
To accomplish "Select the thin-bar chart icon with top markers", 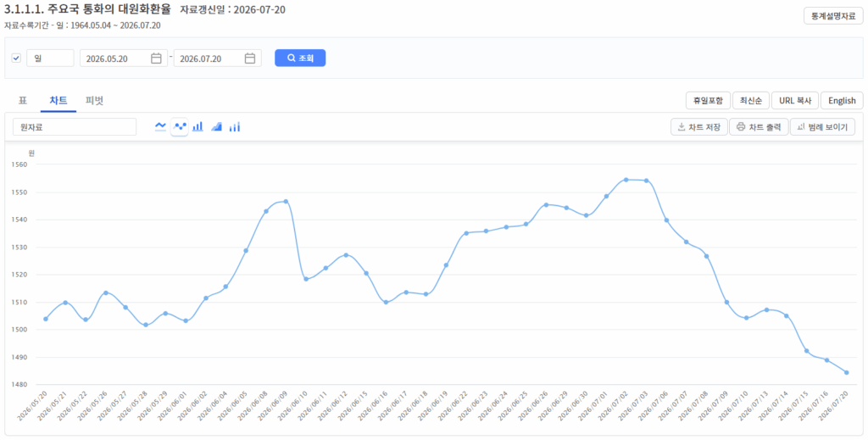I will [x=235, y=126].
